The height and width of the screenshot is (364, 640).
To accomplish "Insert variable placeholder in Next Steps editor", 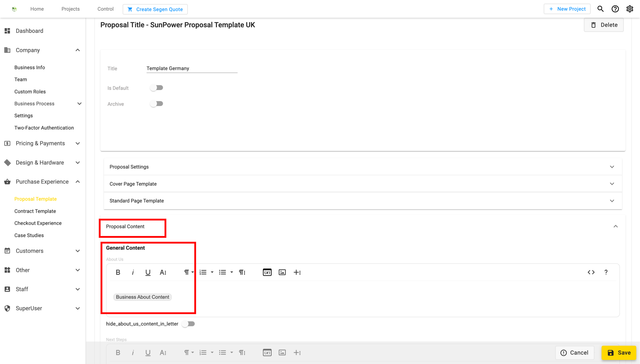I will (x=267, y=353).
